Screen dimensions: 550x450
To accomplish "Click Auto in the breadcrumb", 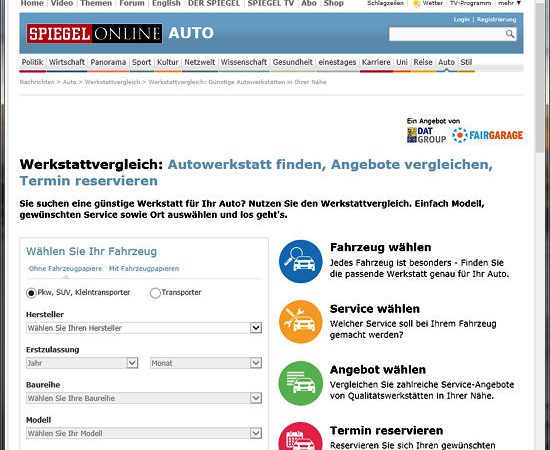I will [x=69, y=82].
